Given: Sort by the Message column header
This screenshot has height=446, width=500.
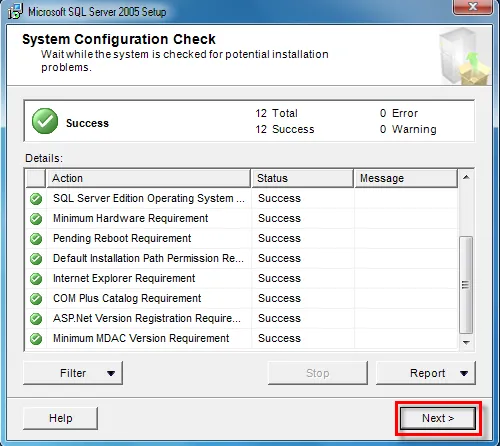Looking at the screenshot, I should click(x=406, y=178).
